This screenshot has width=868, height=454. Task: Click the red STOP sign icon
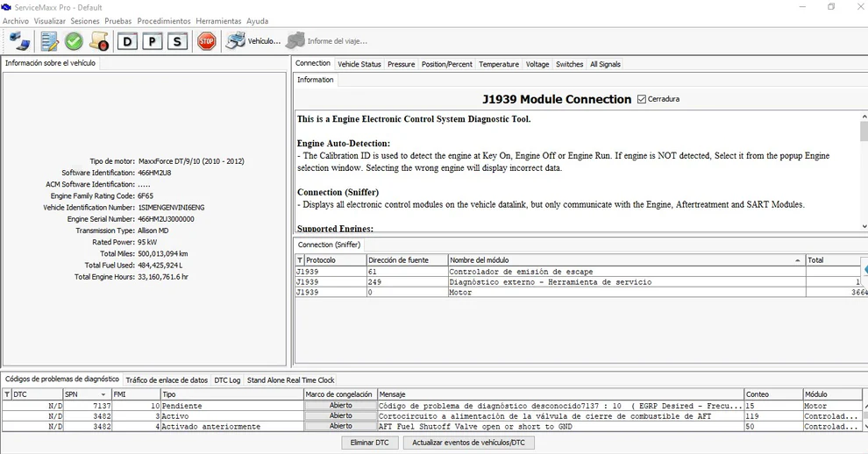[206, 41]
